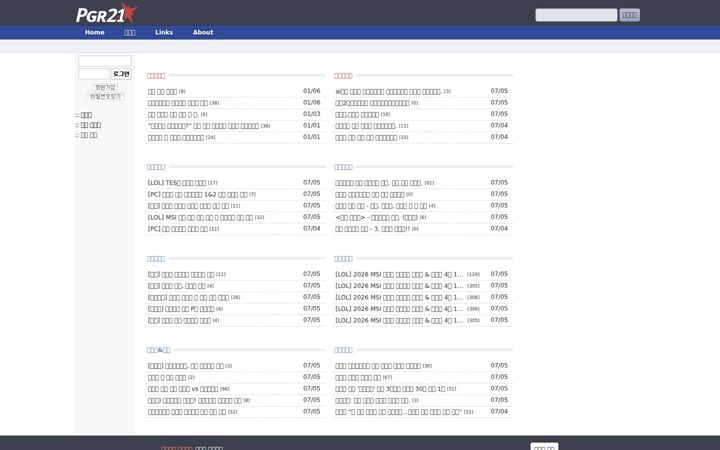Go to the About page
Image resolution: width=720 pixels, height=450 pixels.
202,33
